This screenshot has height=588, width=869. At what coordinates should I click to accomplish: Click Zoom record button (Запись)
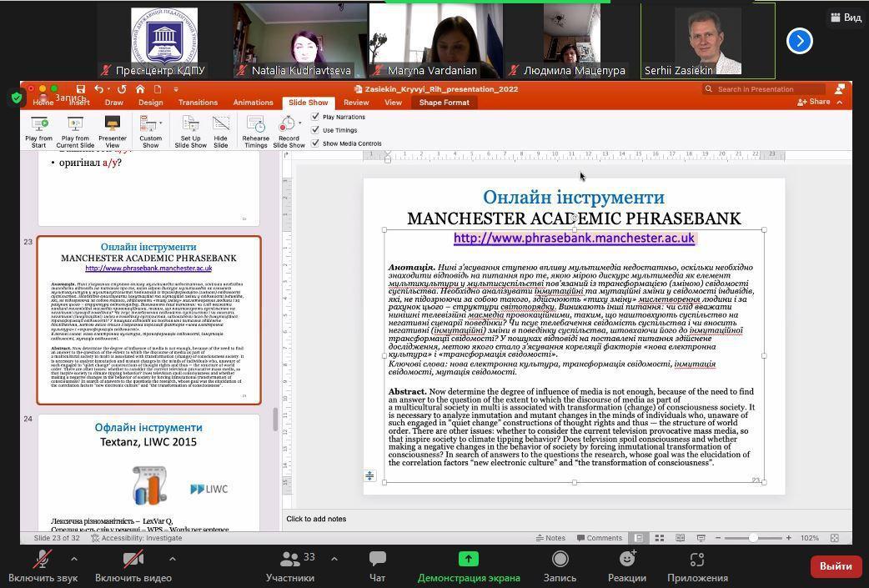pyautogui.click(x=560, y=566)
